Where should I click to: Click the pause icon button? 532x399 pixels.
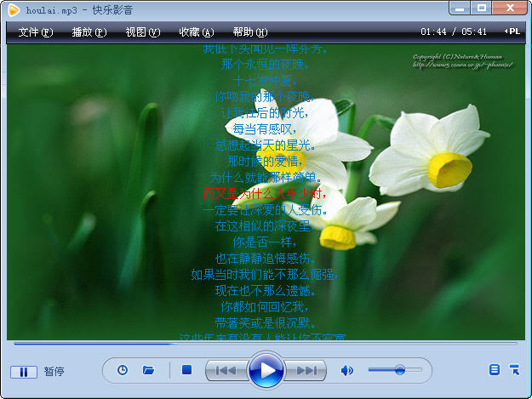pyautogui.click(x=24, y=373)
